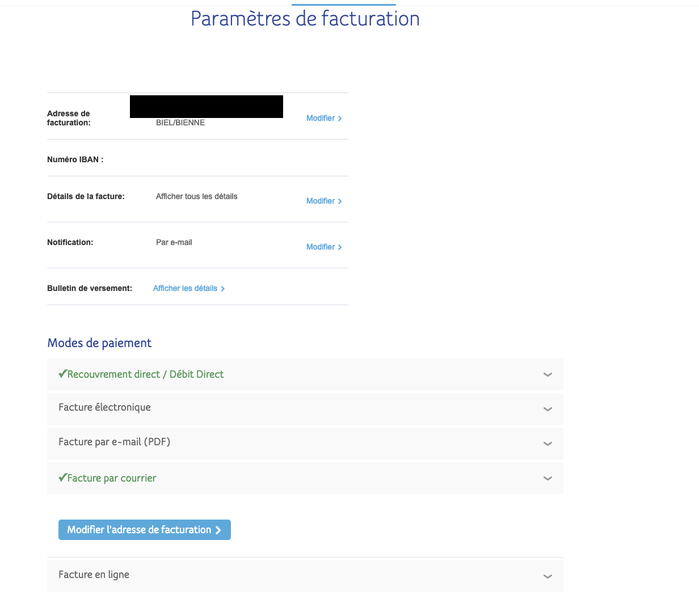This screenshot has height=616, width=699.
Task: Expand Facture par courrier using its right chevron
Action: tap(548, 478)
